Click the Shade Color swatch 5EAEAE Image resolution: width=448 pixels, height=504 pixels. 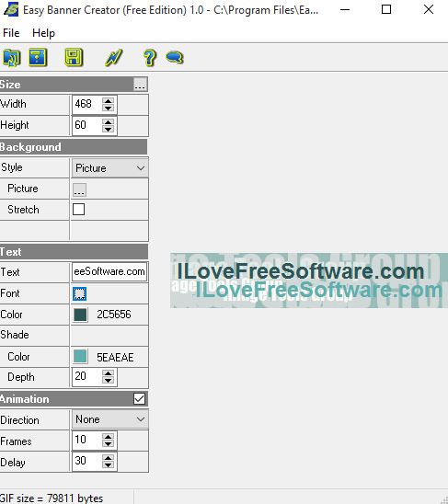[x=80, y=357]
